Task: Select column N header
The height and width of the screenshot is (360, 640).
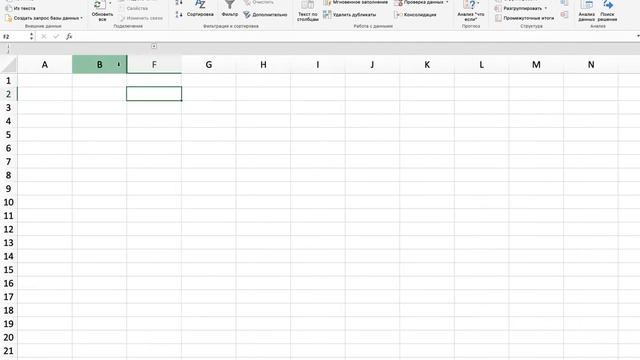Action: coord(591,64)
